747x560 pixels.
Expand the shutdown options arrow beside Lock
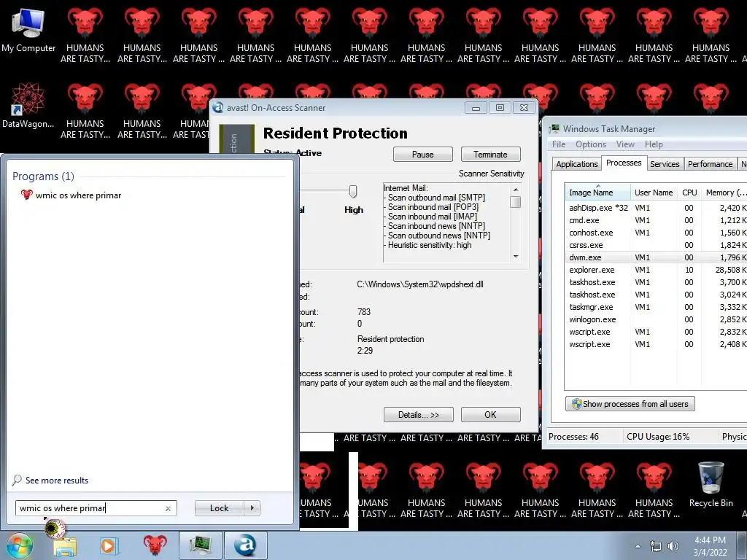click(252, 508)
